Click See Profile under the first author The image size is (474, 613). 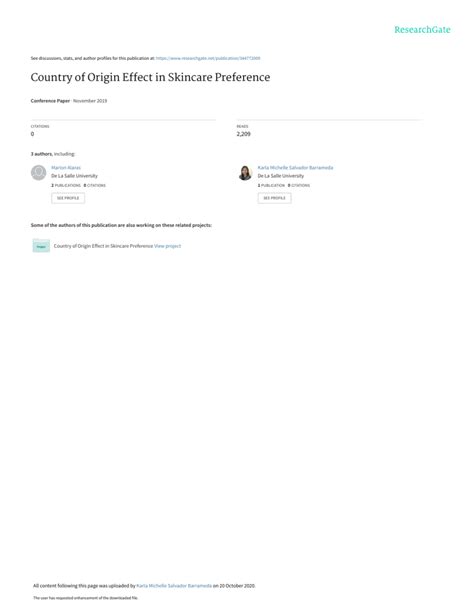click(x=68, y=198)
